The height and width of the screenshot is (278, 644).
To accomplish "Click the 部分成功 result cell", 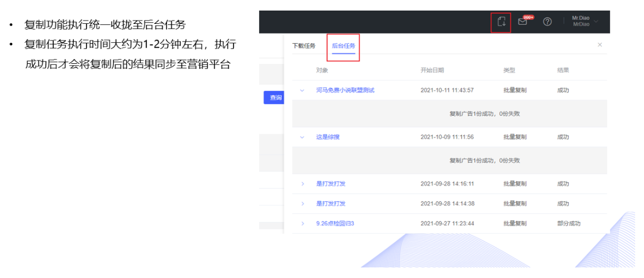I will (x=569, y=224).
